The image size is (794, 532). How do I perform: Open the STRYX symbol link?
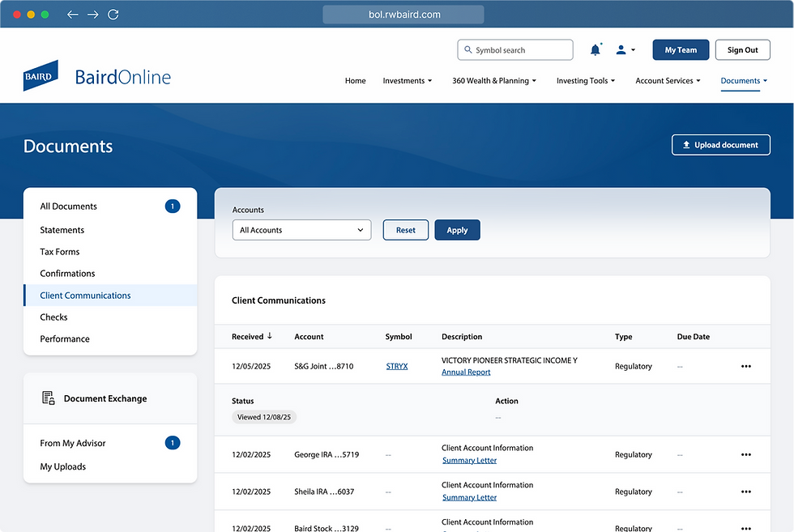tap(397, 366)
